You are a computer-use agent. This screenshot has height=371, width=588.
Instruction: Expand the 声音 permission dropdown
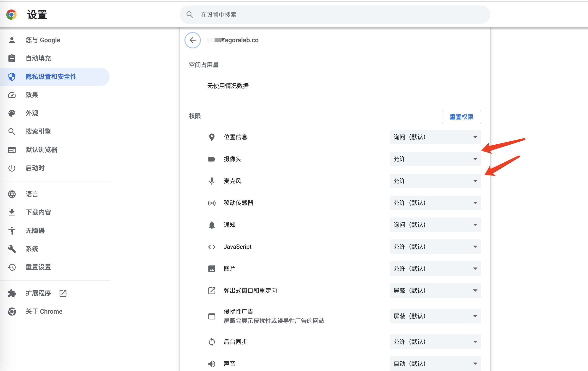coord(435,364)
